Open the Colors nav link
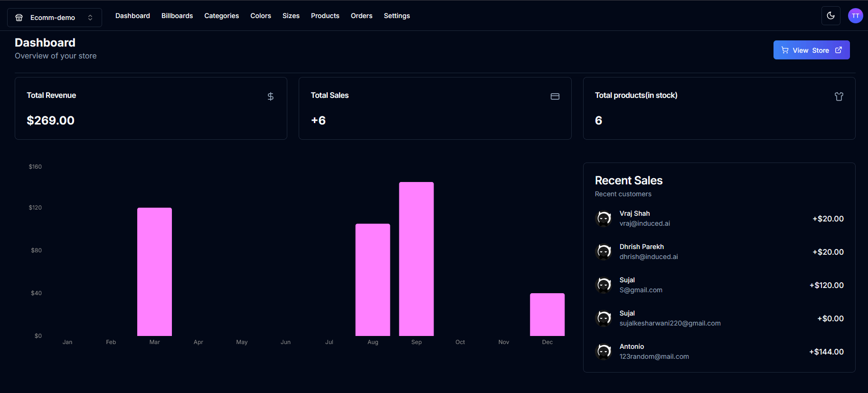868x393 pixels. point(260,16)
